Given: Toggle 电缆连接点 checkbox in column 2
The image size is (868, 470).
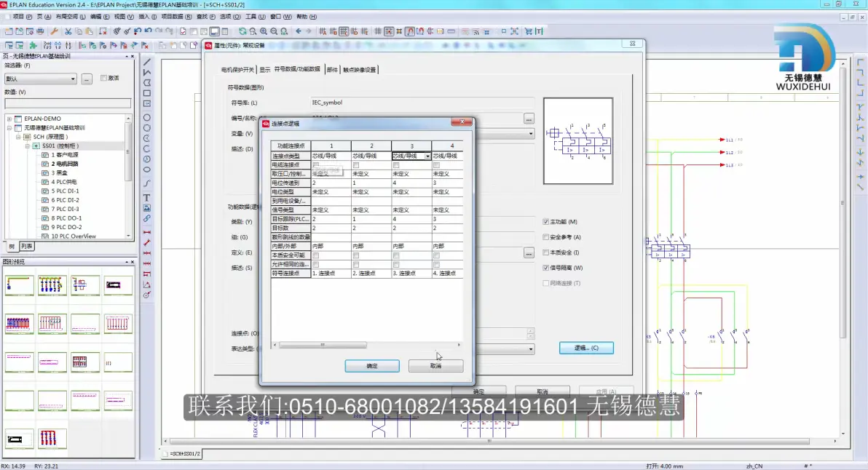Looking at the screenshot, I should pos(356,164).
